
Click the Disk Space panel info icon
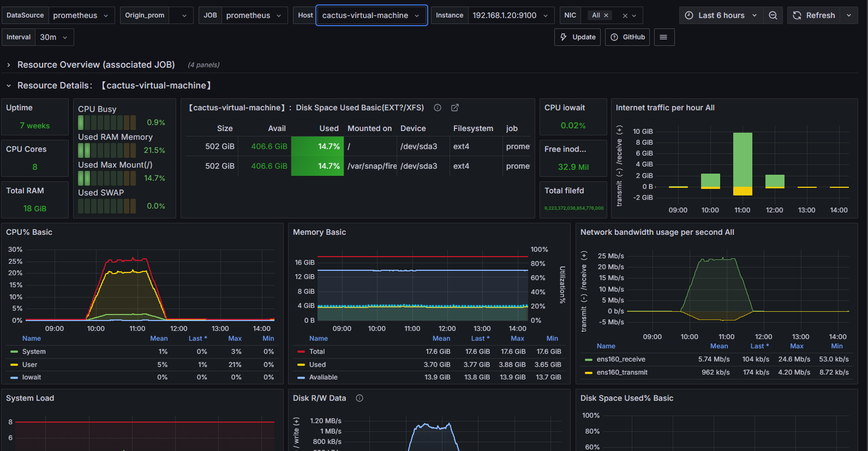pyautogui.click(x=438, y=108)
